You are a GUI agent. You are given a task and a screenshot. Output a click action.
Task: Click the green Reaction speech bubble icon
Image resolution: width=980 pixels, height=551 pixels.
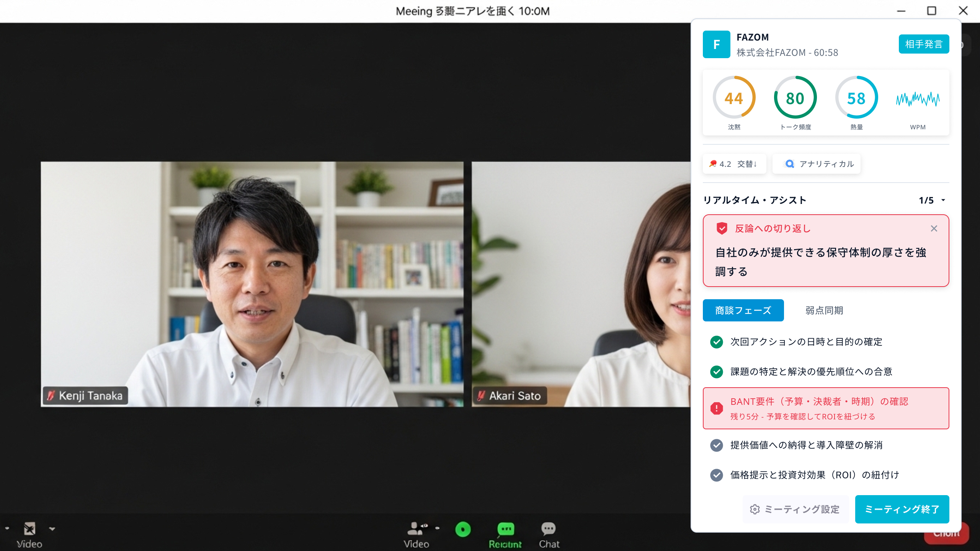tap(505, 529)
